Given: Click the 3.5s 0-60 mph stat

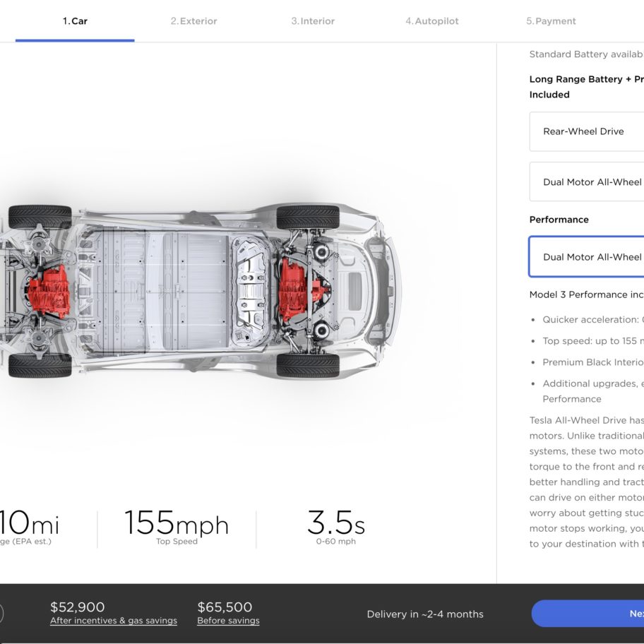Looking at the screenshot, I should (x=336, y=527).
